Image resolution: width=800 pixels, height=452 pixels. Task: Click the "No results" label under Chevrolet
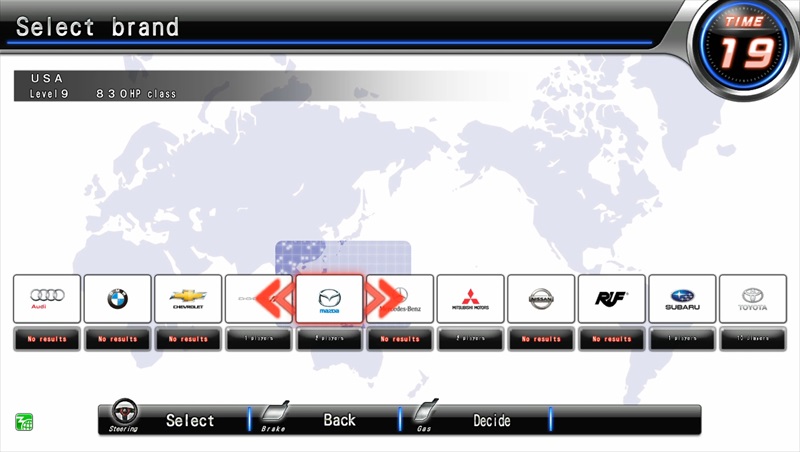(188, 339)
